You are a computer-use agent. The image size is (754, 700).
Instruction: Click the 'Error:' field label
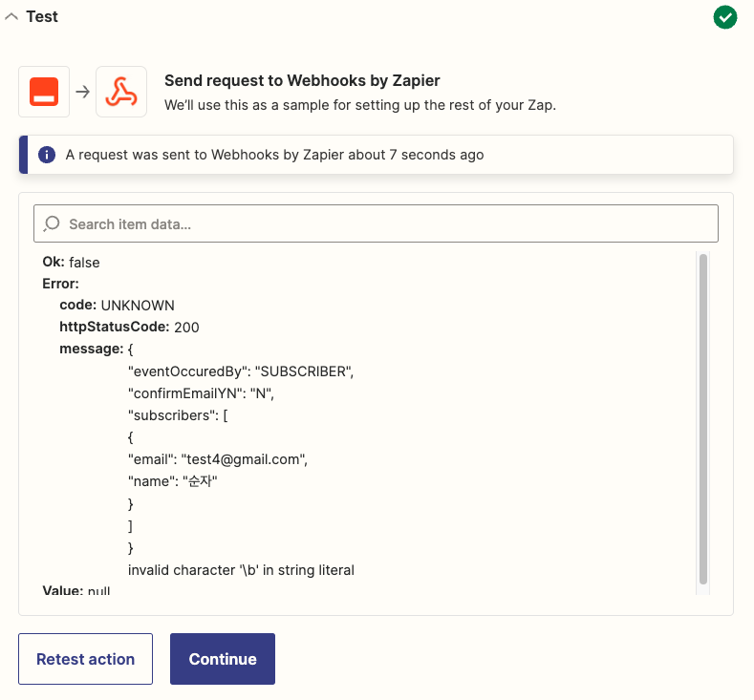tap(60, 284)
